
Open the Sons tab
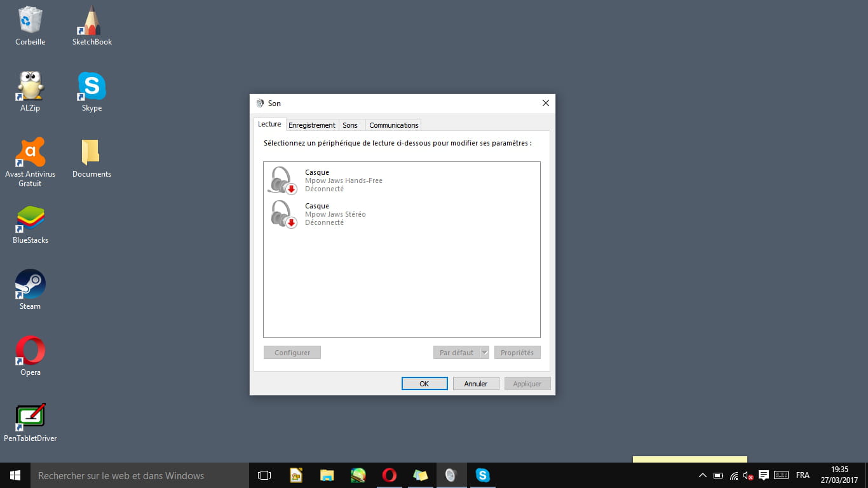(350, 125)
